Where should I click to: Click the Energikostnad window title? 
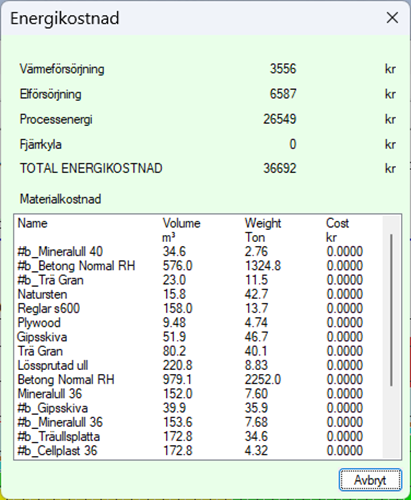point(65,18)
